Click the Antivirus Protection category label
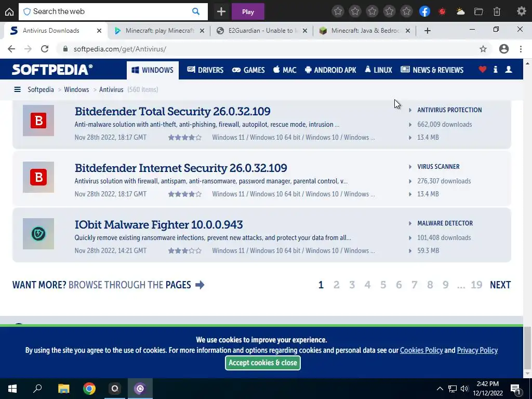Viewport: 532px width, 399px height. pyautogui.click(x=449, y=110)
